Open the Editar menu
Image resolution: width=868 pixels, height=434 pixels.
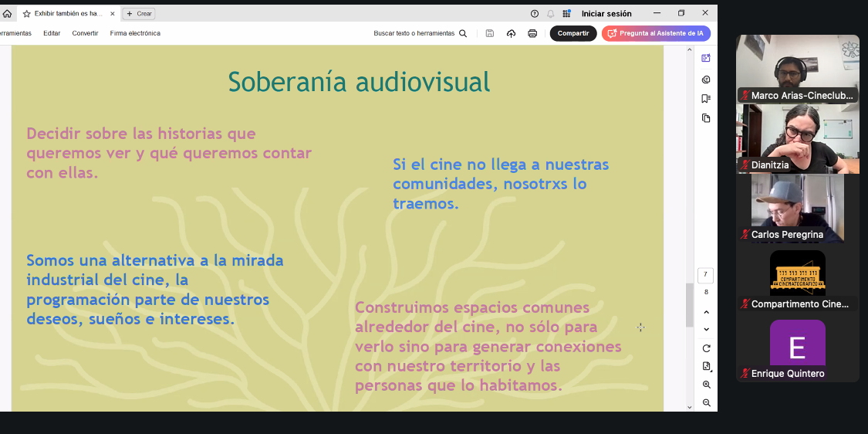click(x=52, y=33)
